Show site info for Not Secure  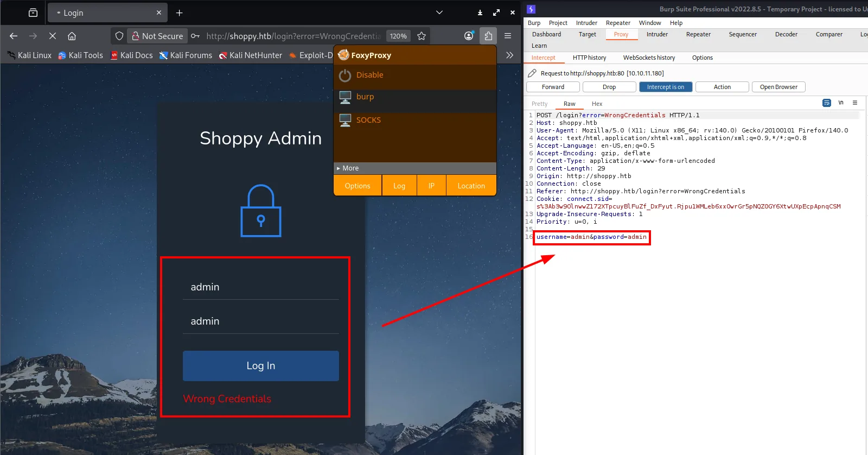(157, 36)
